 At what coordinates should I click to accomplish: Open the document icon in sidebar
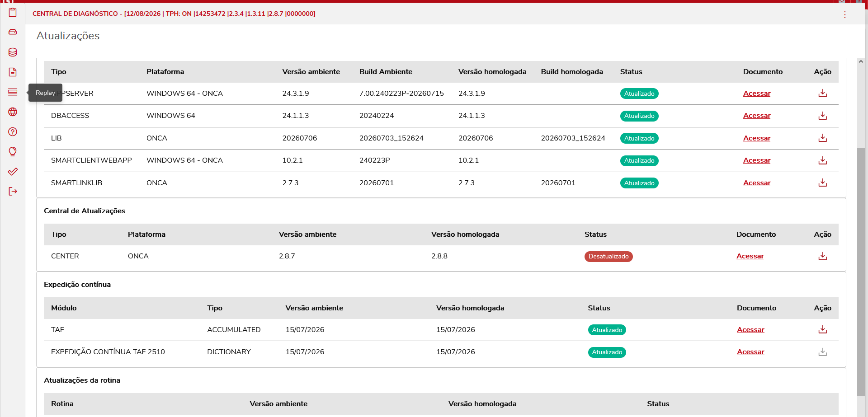(x=13, y=72)
